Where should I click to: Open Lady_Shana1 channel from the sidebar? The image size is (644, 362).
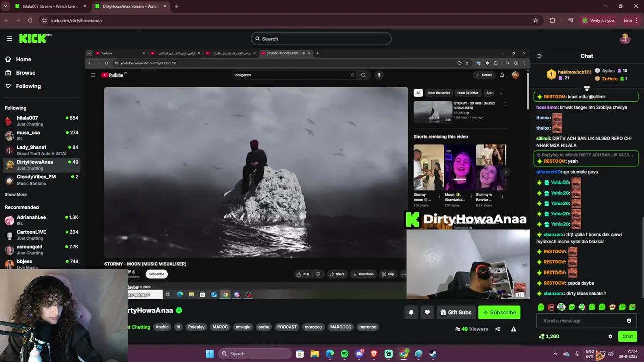click(x=41, y=150)
